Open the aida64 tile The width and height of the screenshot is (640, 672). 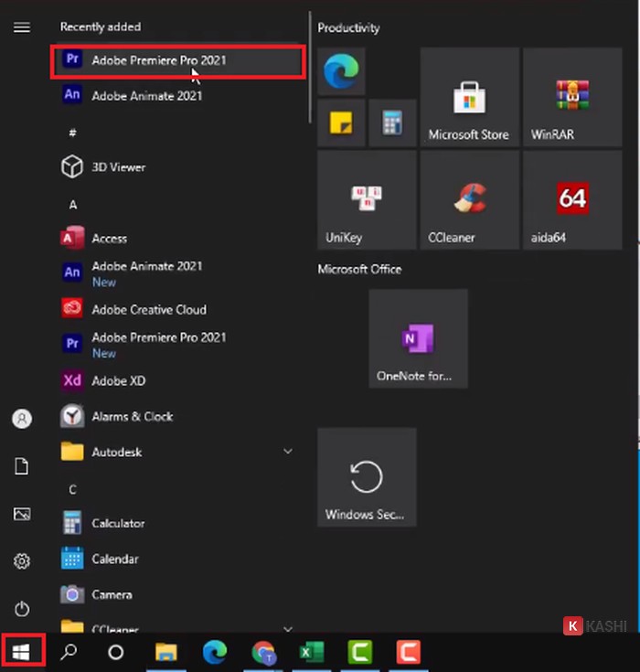[x=572, y=199]
